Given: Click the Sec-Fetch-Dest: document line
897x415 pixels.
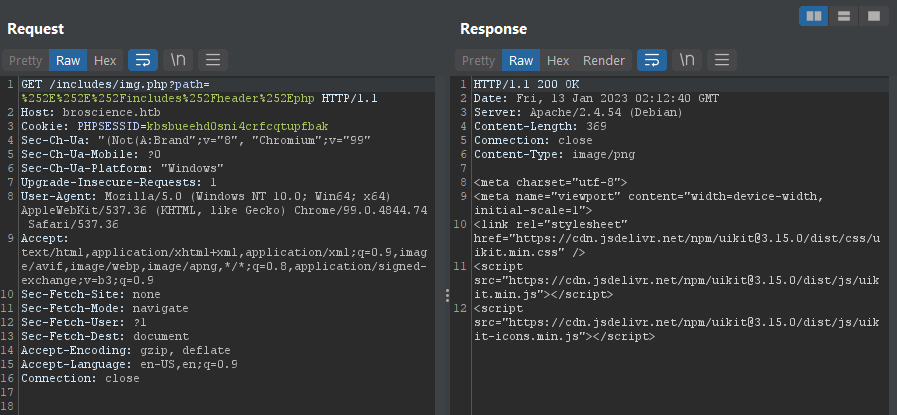Looking at the screenshot, I should tap(105, 337).
